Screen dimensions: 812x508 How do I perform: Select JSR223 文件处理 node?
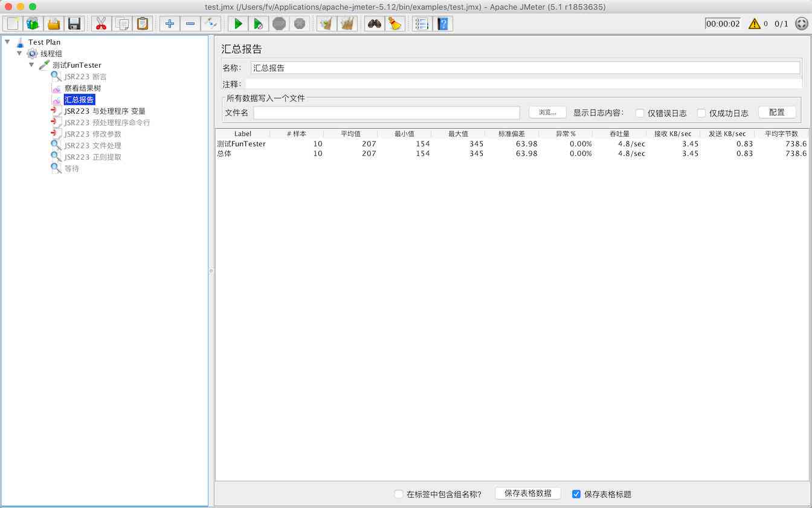(92, 146)
